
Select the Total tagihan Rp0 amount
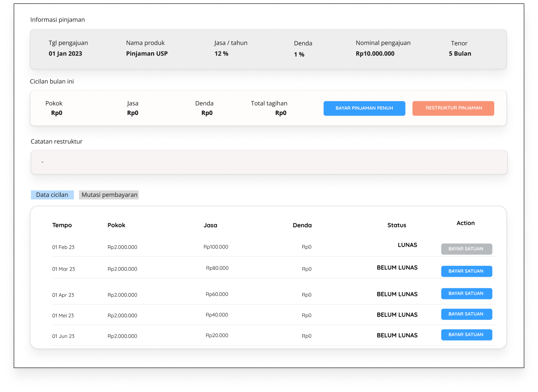click(x=280, y=113)
